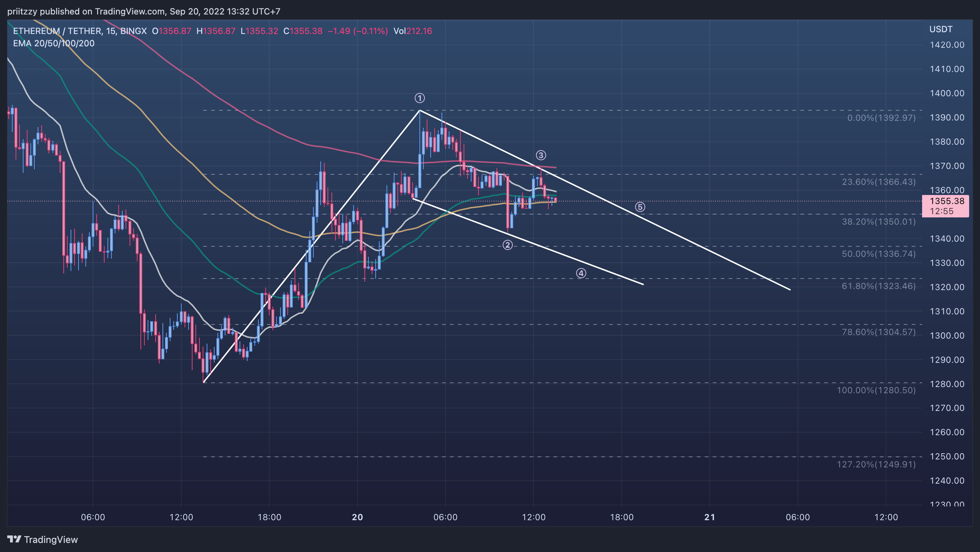Image resolution: width=980 pixels, height=552 pixels.
Task: Click the 'USDT' currency label
Action: (x=941, y=29)
